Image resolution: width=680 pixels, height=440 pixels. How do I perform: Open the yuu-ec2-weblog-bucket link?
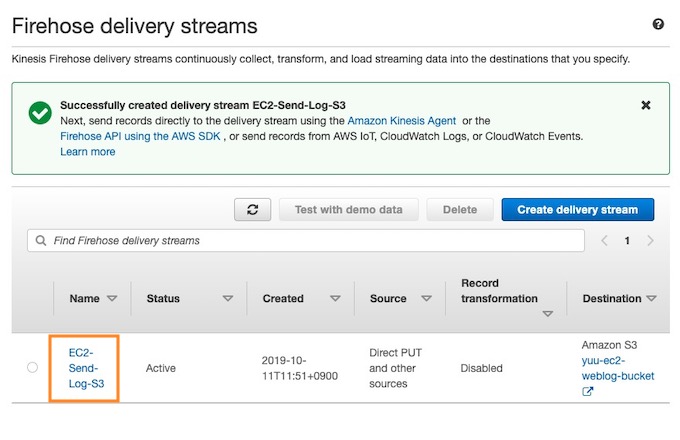pos(618,368)
